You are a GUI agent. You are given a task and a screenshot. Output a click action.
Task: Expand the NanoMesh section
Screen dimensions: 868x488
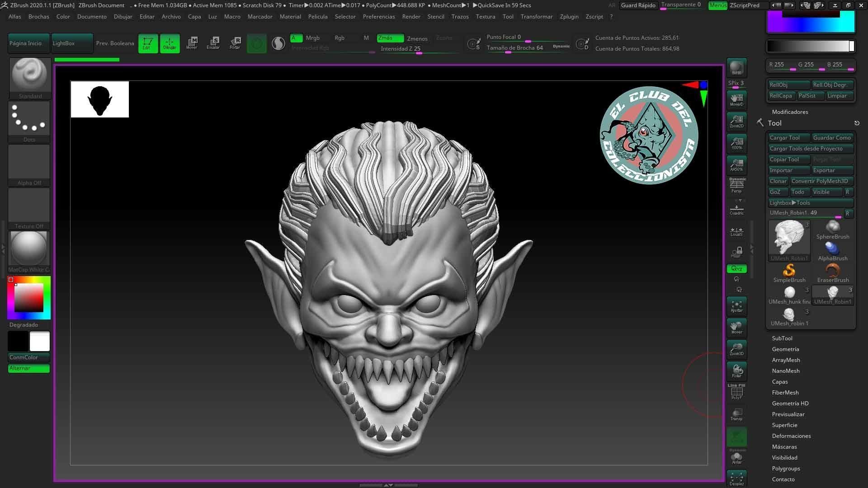pyautogui.click(x=786, y=371)
